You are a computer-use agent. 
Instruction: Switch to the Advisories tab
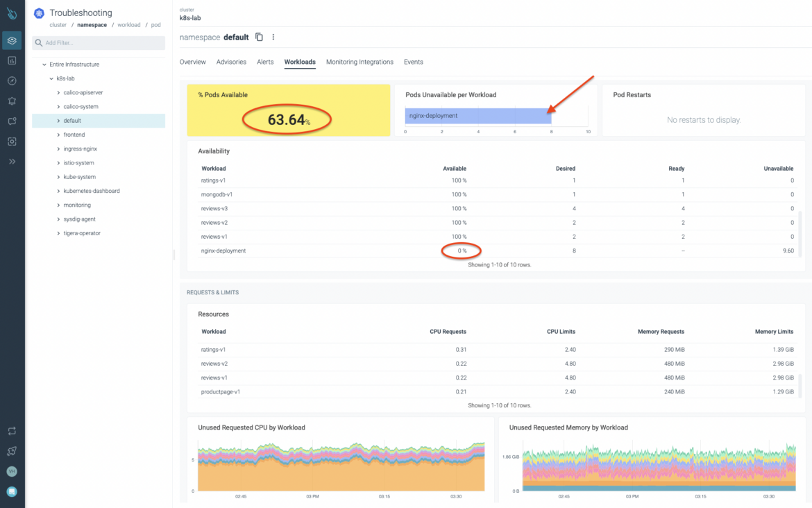pos(231,62)
